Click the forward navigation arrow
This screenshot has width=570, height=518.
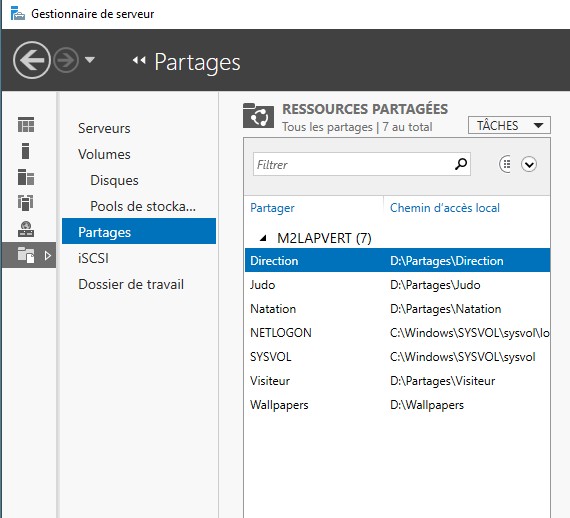click(66, 60)
